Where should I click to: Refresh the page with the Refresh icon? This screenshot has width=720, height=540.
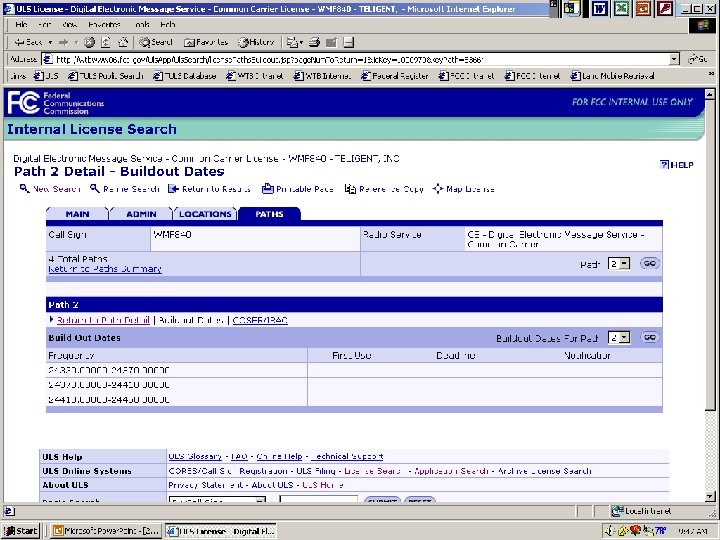[106, 42]
